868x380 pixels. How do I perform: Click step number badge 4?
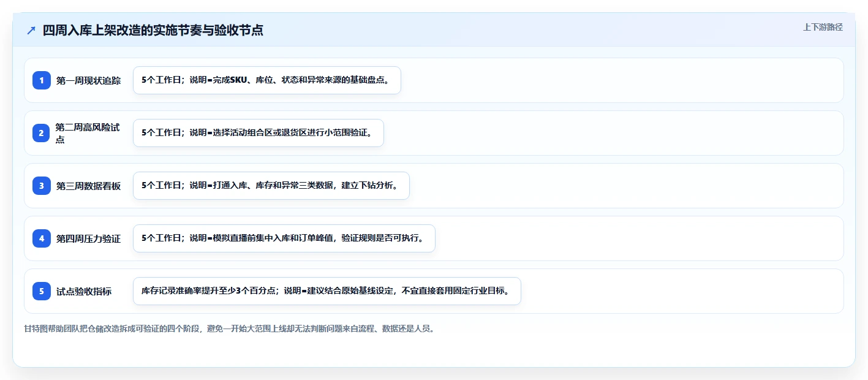pos(42,238)
